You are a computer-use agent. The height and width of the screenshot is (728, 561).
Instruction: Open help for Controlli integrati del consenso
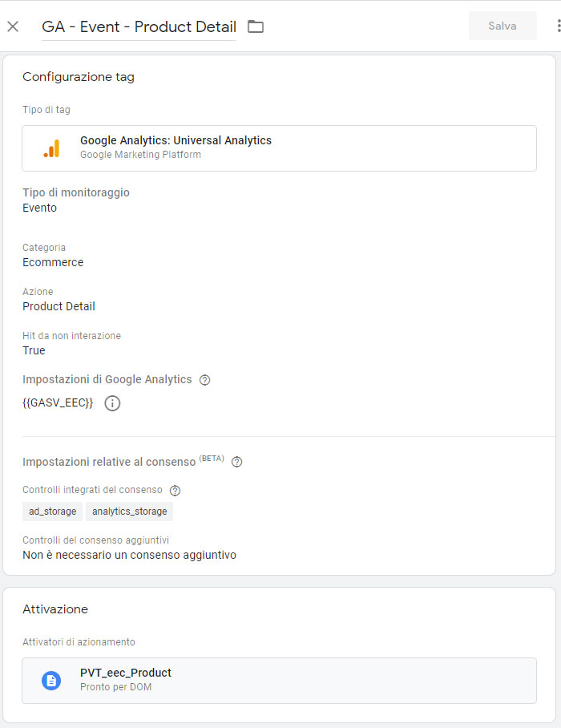point(175,491)
